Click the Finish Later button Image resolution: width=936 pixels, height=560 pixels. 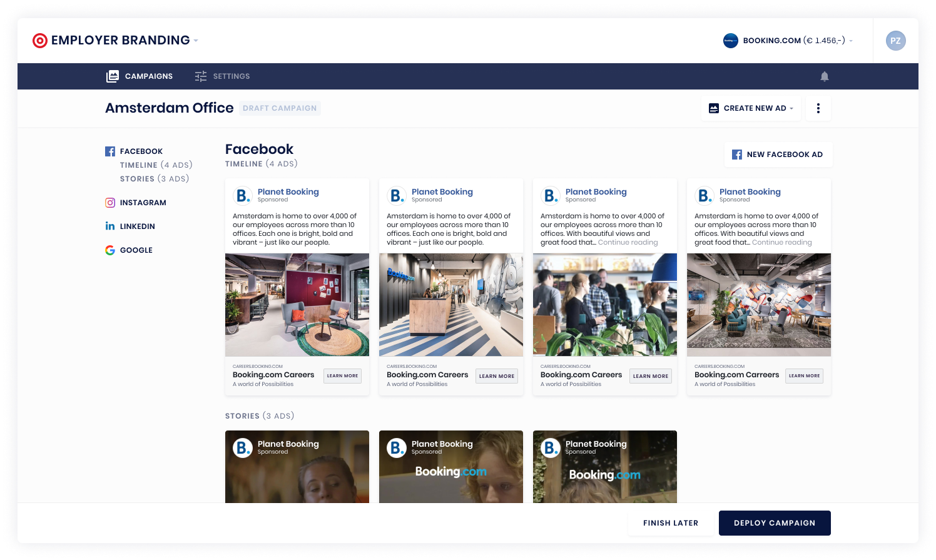(x=671, y=523)
